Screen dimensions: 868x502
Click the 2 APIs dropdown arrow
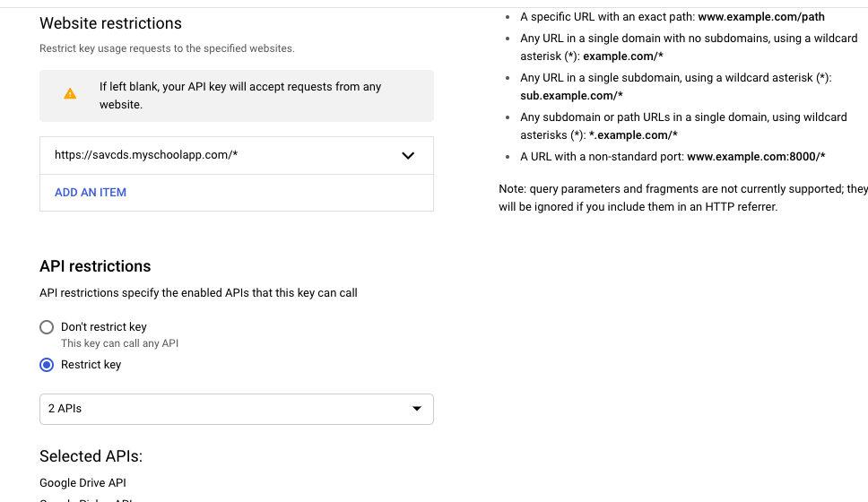coord(416,409)
